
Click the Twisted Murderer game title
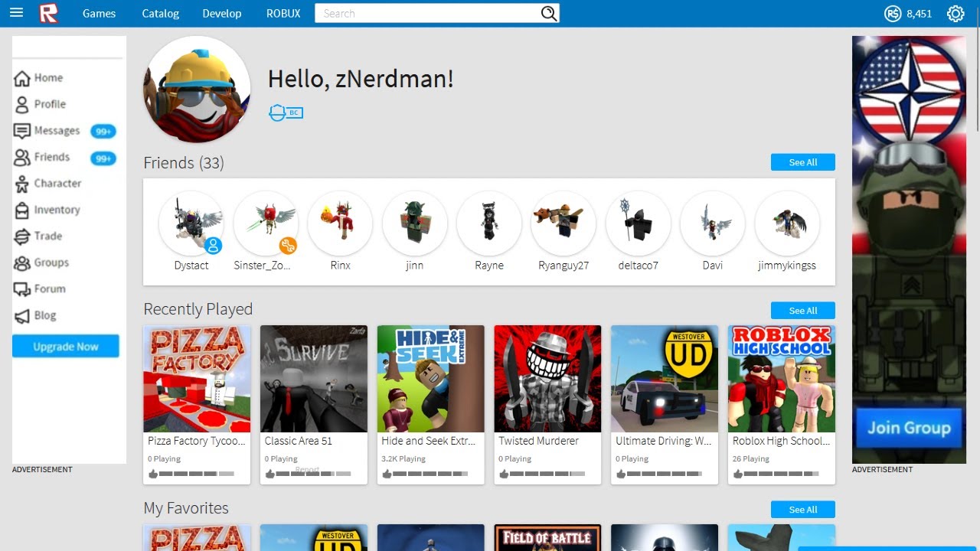tap(539, 441)
